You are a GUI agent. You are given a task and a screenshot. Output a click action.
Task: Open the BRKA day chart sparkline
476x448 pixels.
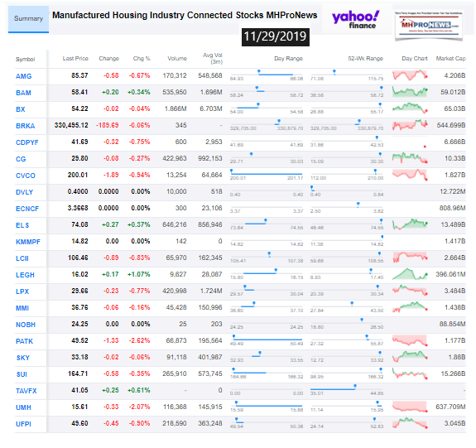click(410, 125)
